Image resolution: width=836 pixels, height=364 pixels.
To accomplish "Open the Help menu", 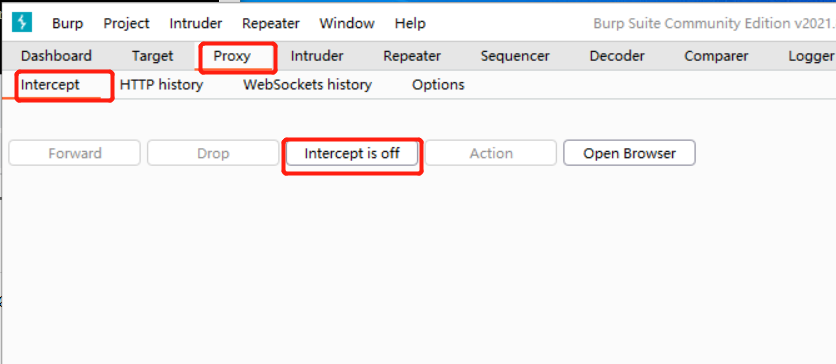I will tap(410, 23).
